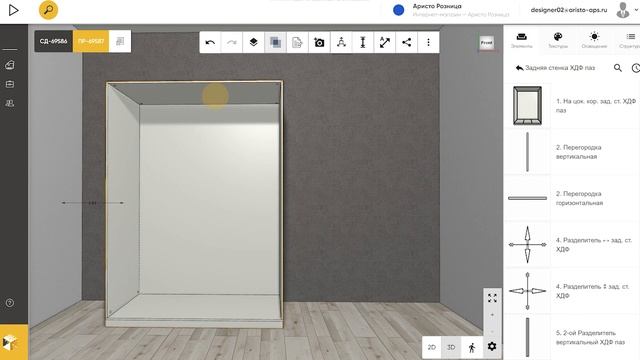Open the hamburger menu in left sidebar
This screenshot has width=640, height=360.
coord(10,49)
